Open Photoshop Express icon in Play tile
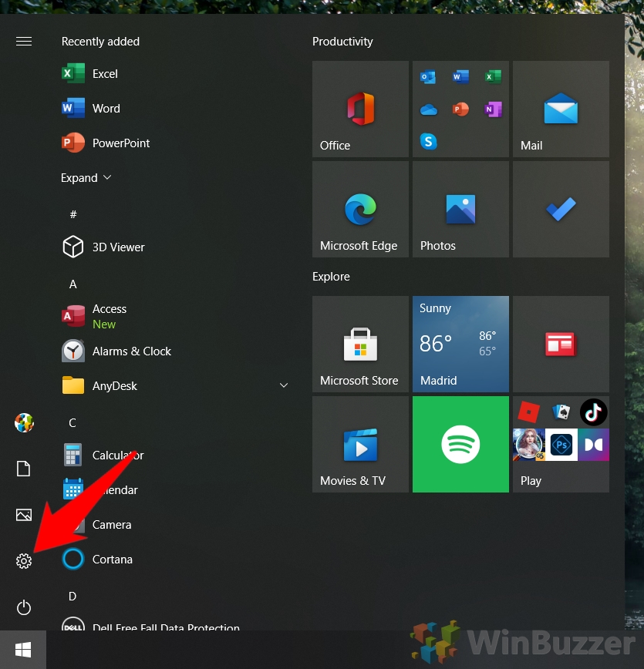Screen dimensions: 644x669 click(561, 445)
